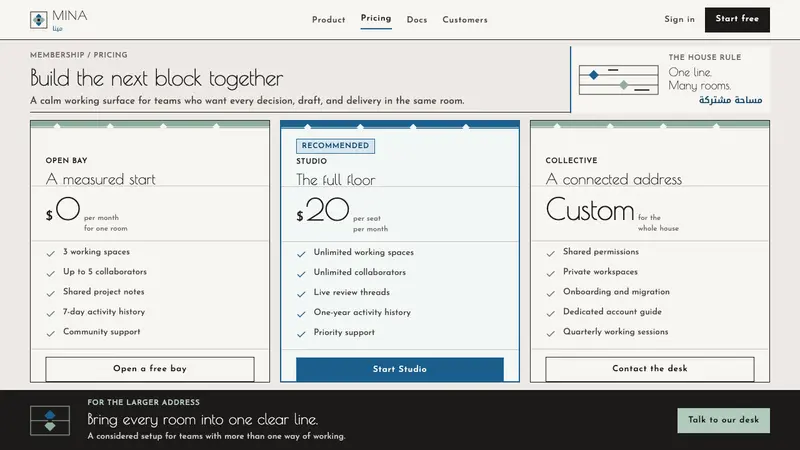Click checkmark beside Priority support
The image size is (800, 450).
[x=301, y=334]
